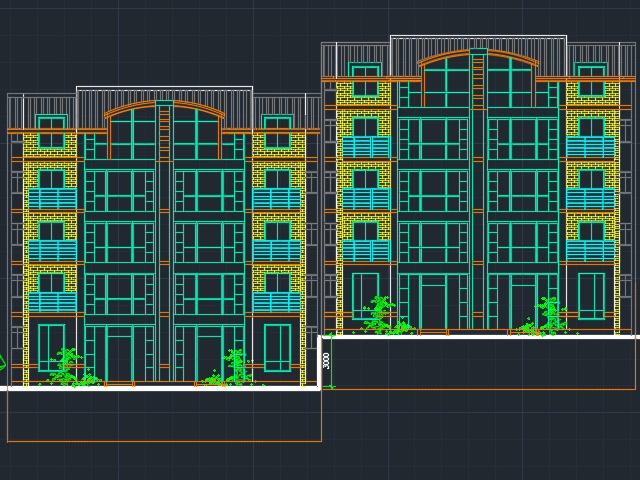Click the top-left dormer window of left building
640x480 pixels.
click(x=51, y=131)
